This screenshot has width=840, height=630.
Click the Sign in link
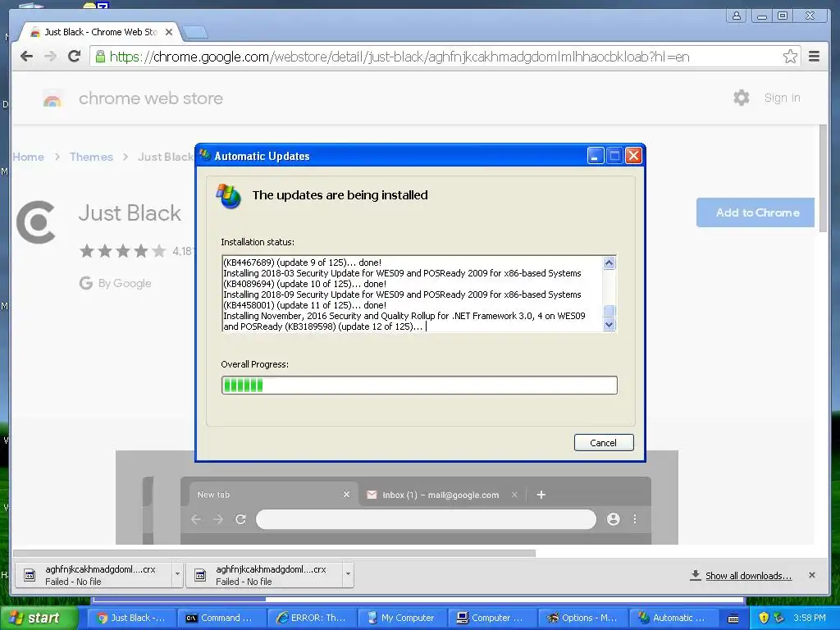tap(782, 98)
